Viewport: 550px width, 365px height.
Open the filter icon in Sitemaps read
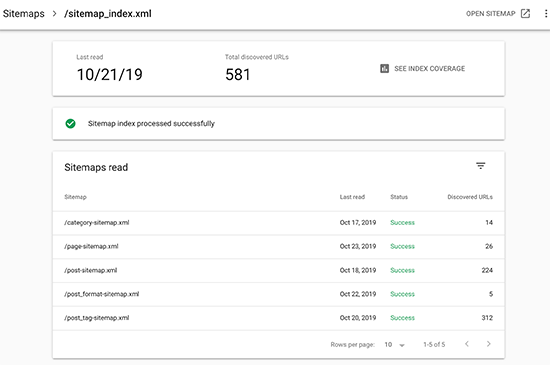(481, 165)
